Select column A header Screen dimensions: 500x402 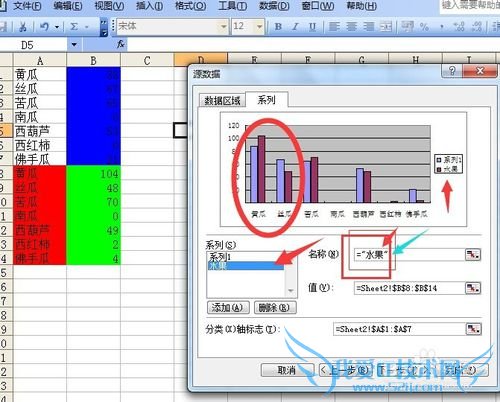coord(40,60)
